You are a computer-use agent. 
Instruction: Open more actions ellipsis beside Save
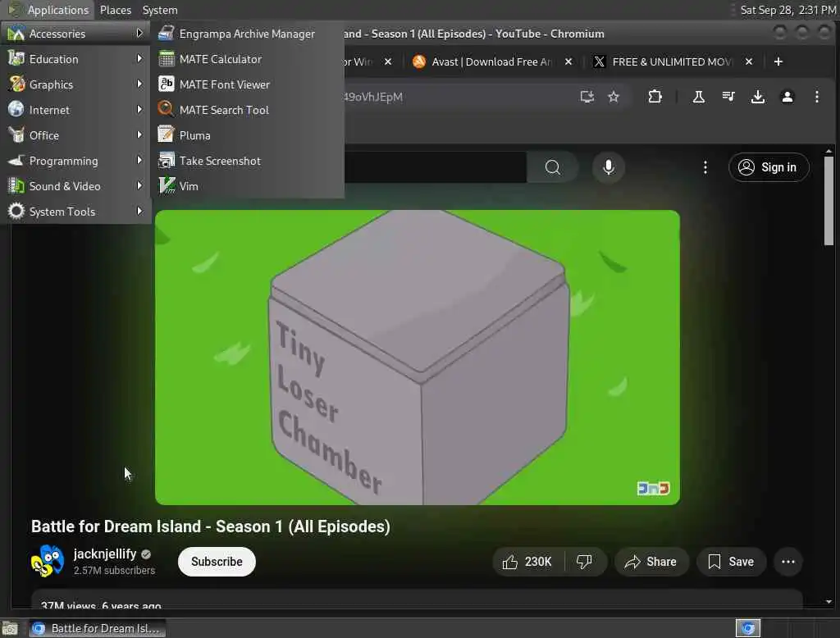point(788,562)
